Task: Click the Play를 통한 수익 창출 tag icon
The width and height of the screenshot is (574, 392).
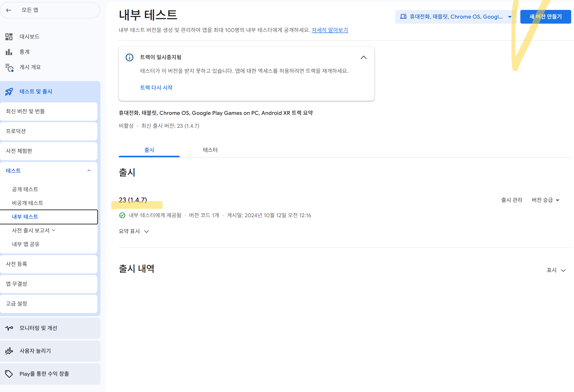Action: 9,374
